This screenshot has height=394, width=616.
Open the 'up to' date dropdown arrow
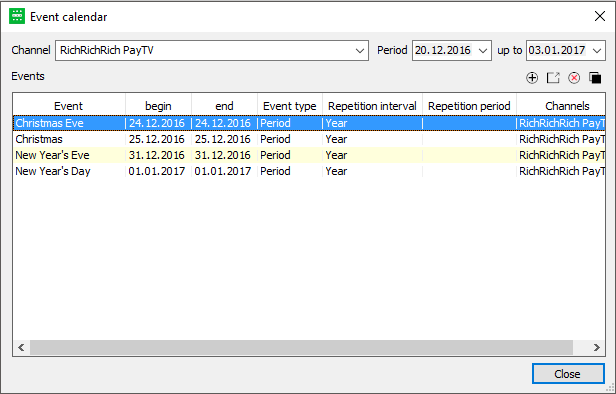click(x=597, y=51)
